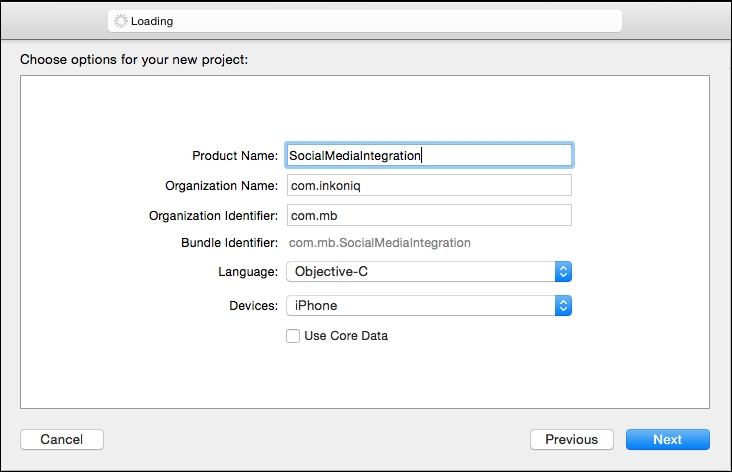Click into the Product Name text field
The width and height of the screenshot is (732, 472).
click(428, 155)
